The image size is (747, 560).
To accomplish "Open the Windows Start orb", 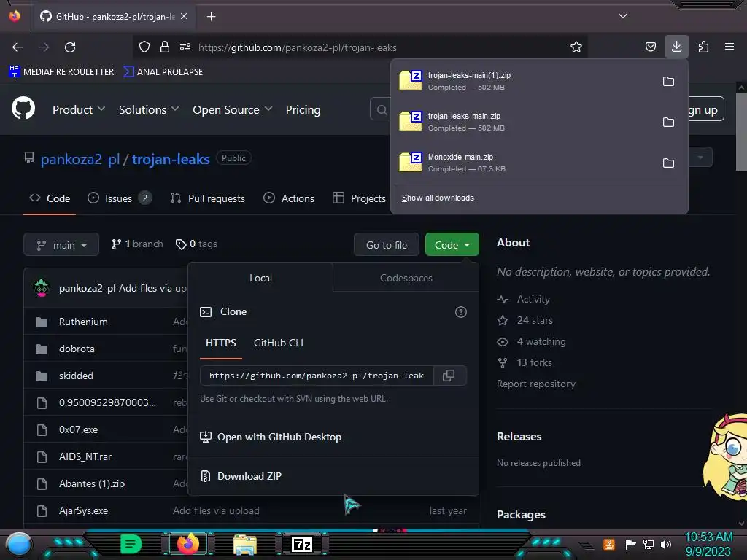I will point(19,545).
